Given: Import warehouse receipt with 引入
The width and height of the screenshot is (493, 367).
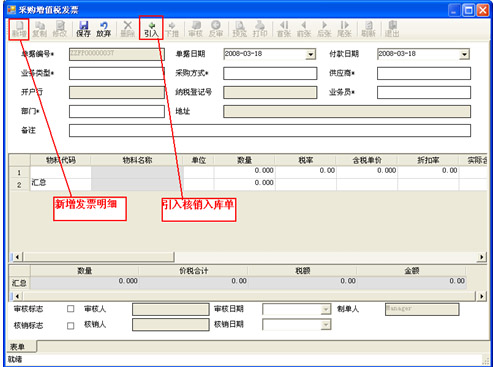Looking at the screenshot, I should [x=151, y=29].
